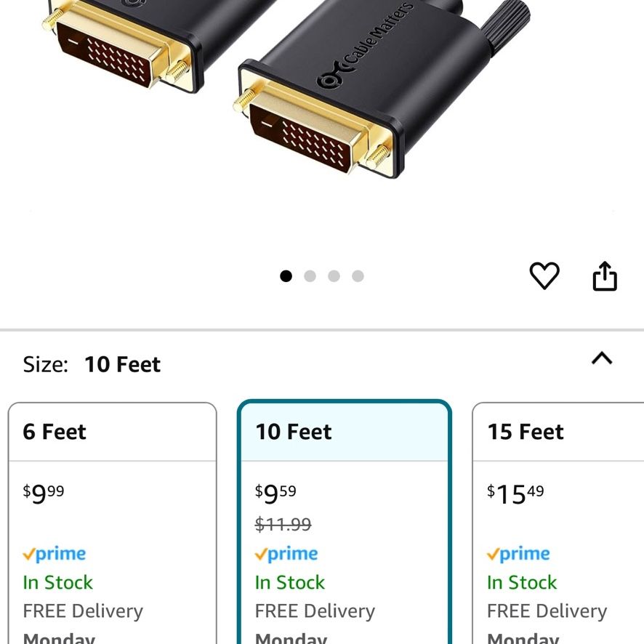Viewport: 644px width, 644px height.
Task: Tap In Stock text in 10 Feet card
Action: 289,582
